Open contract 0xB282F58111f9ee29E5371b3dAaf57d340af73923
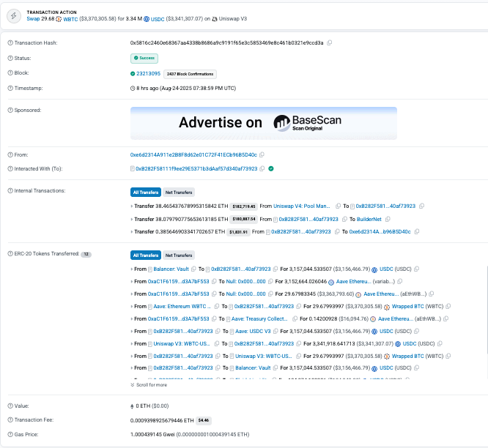The image size is (488, 448). click(x=196, y=168)
